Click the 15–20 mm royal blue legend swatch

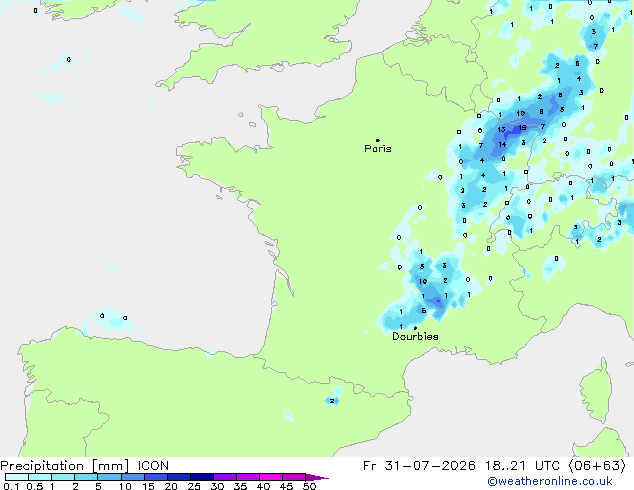pos(156,477)
